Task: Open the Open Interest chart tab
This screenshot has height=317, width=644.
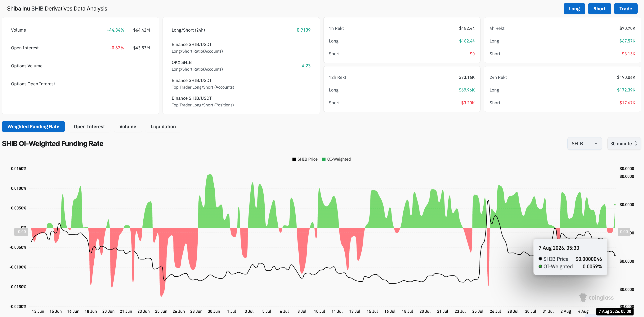Action: click(x=89, y=127)
